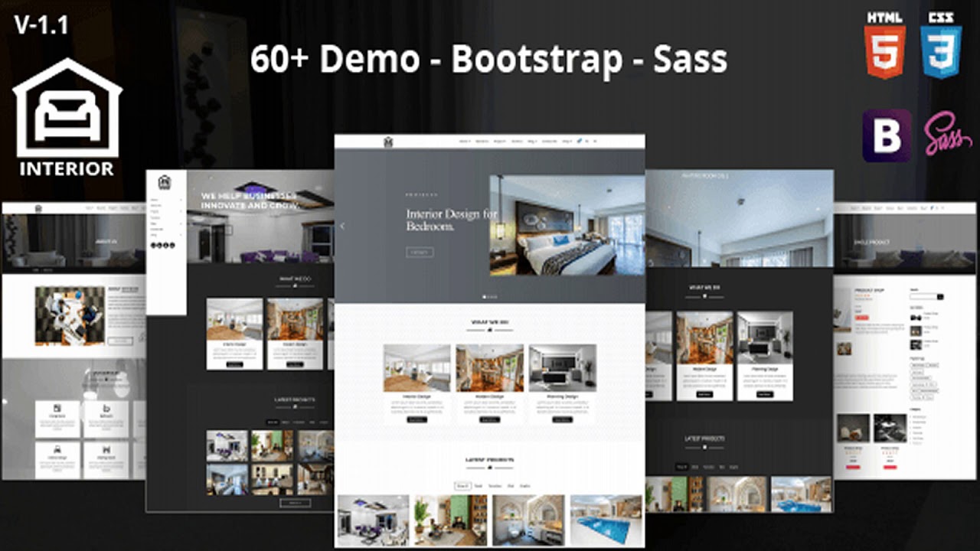980x551 pixels.
Task: Click the small house icon under 'What We Do' in center page
Action: click(490, 330)
